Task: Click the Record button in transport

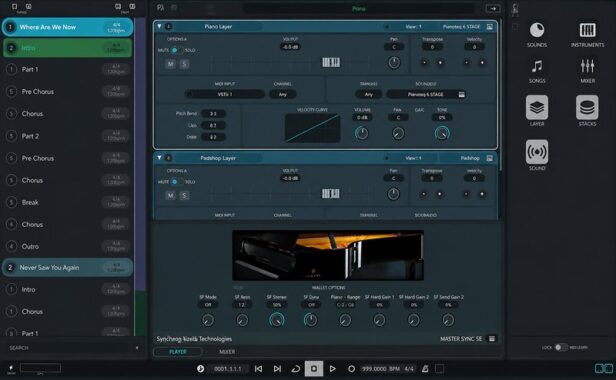Action: tap(351, 369)
